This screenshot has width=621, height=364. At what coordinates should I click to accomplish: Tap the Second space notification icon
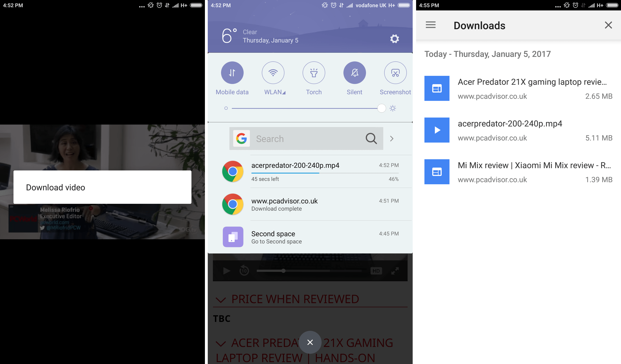(233, 237)
